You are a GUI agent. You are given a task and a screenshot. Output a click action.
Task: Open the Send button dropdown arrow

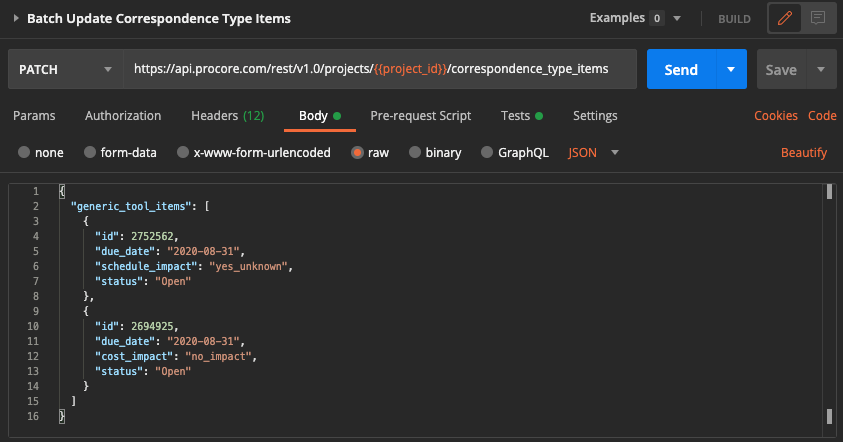[x=731, y=69]
